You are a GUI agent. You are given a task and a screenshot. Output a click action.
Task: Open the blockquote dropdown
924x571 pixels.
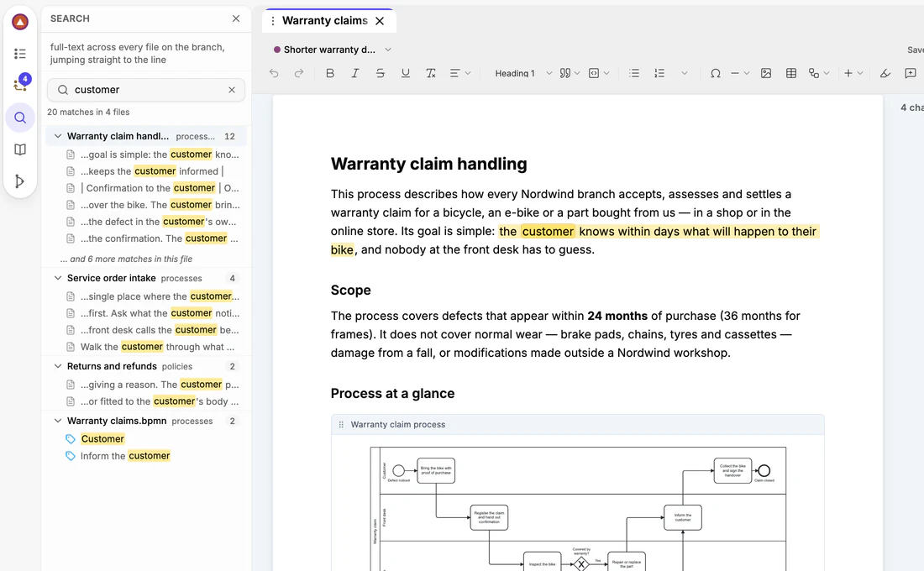tap(570, 73)
